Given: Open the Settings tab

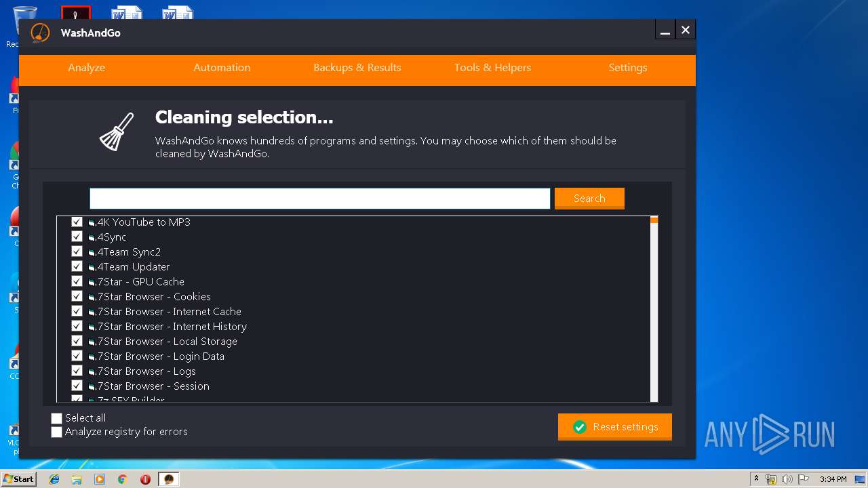Looking at the screenshot, I should 628,68.
